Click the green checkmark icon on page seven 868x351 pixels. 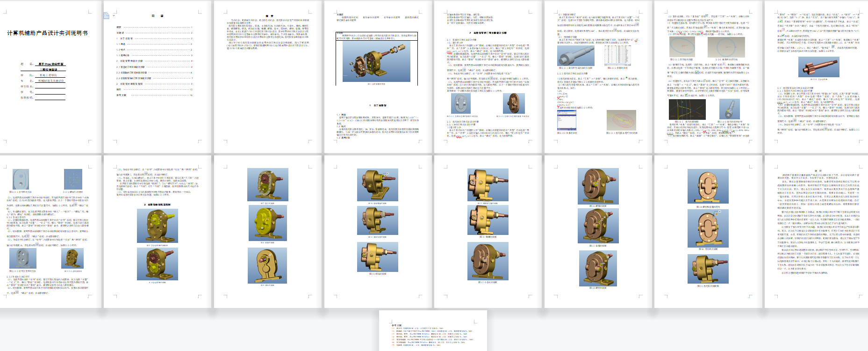click(x=697, y=73)
